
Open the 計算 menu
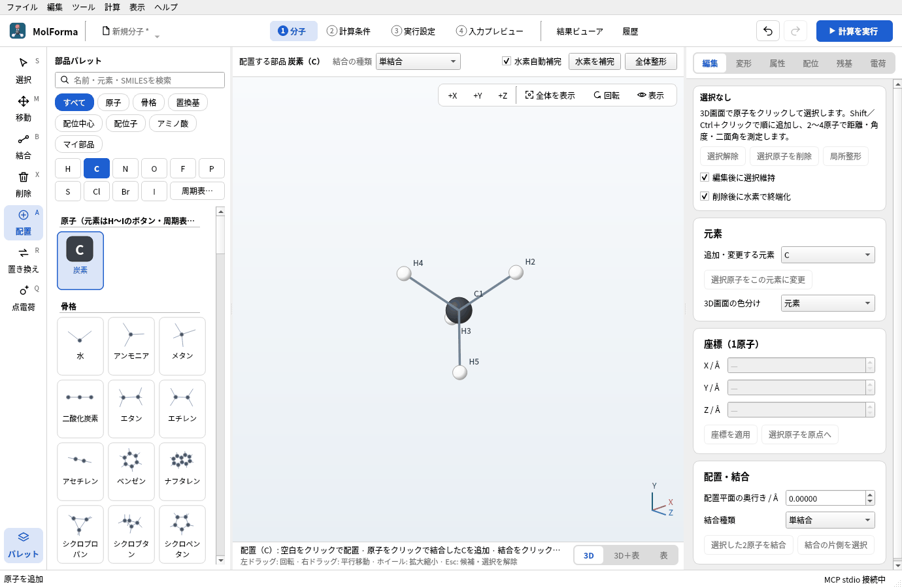click(112, 7)
